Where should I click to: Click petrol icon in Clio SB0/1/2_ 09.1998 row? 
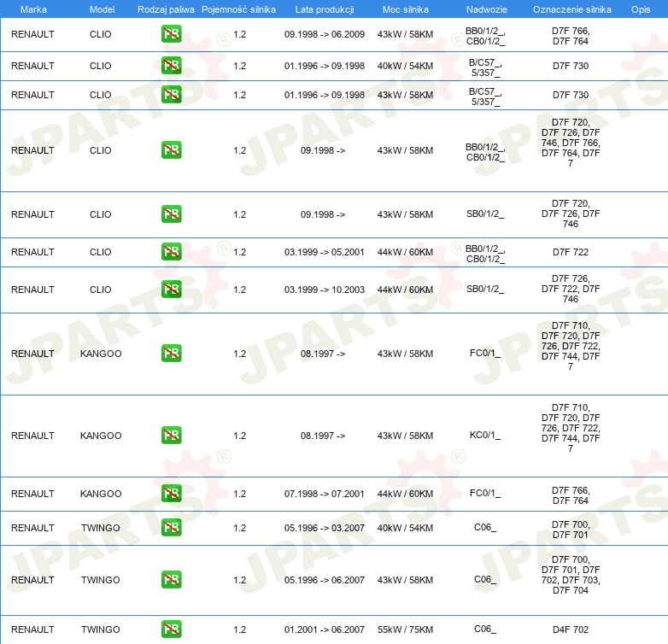[x=171, y=214]
